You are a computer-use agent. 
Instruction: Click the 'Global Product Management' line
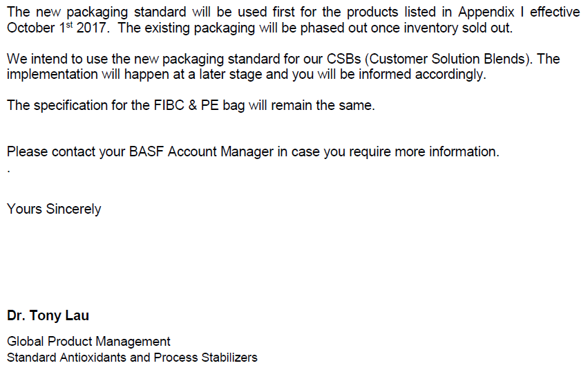click(88, 342)
